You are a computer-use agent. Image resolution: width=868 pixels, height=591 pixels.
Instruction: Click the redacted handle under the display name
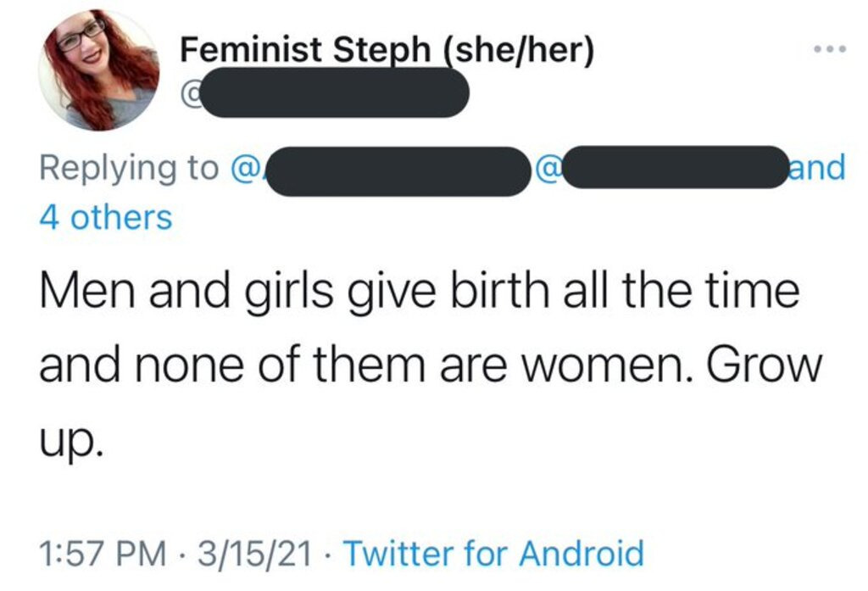click(334, 92)
